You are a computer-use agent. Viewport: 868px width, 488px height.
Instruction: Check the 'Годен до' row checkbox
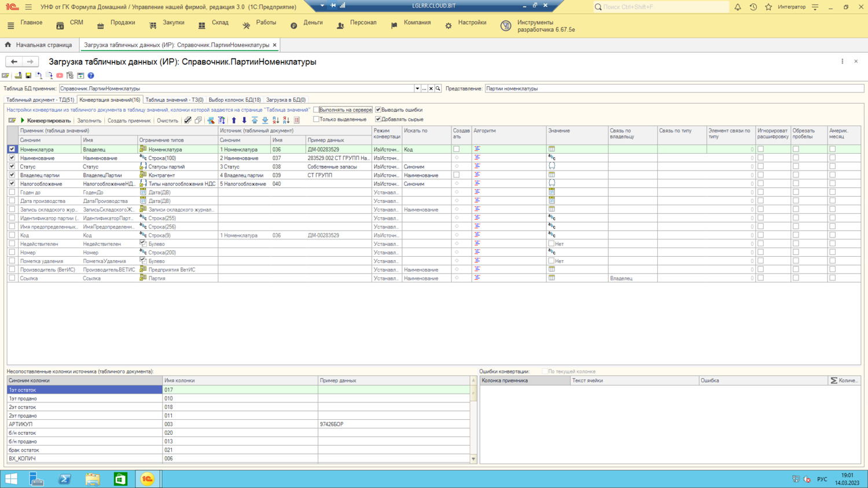pyautogui.click(x=12, y=192)
